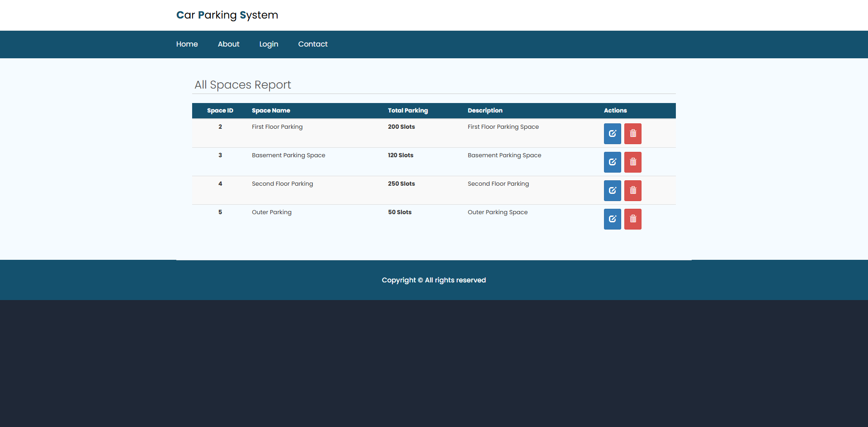Open the edit icon for Second Floor Parking
This screenshot has height=427, width=868.
pos(612,190)
